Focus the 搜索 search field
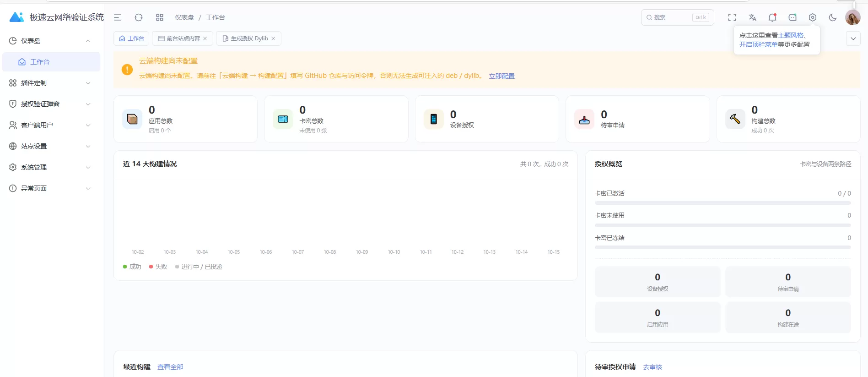The height and width of the screenshot is (377, 868). pos(678,17)
